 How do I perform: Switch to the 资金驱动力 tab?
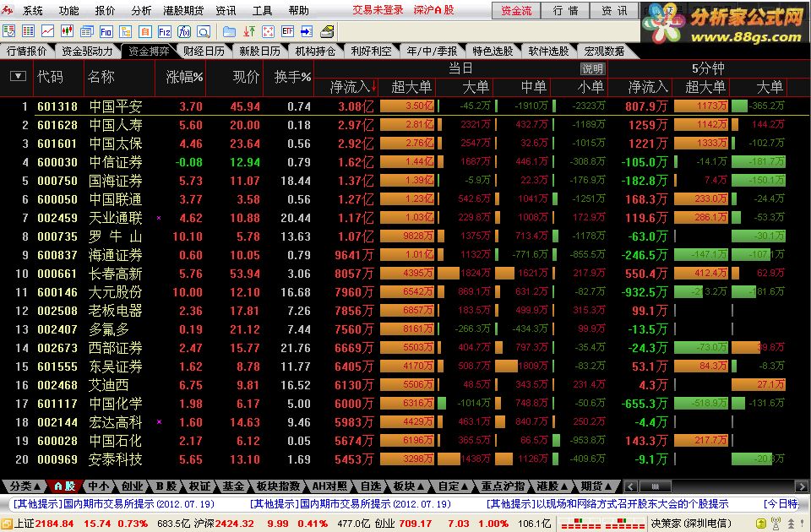click(x=87, y=51)
